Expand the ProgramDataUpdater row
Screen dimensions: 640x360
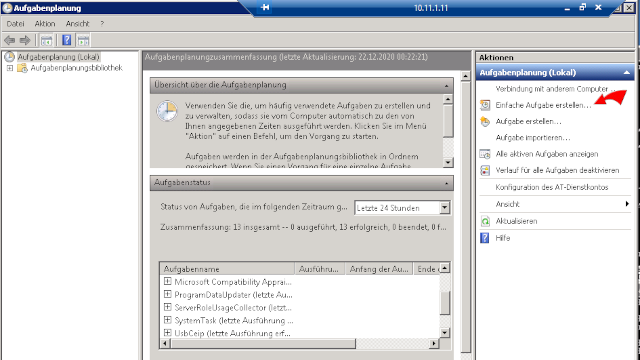pyautogui.click(x=167, y=294)
